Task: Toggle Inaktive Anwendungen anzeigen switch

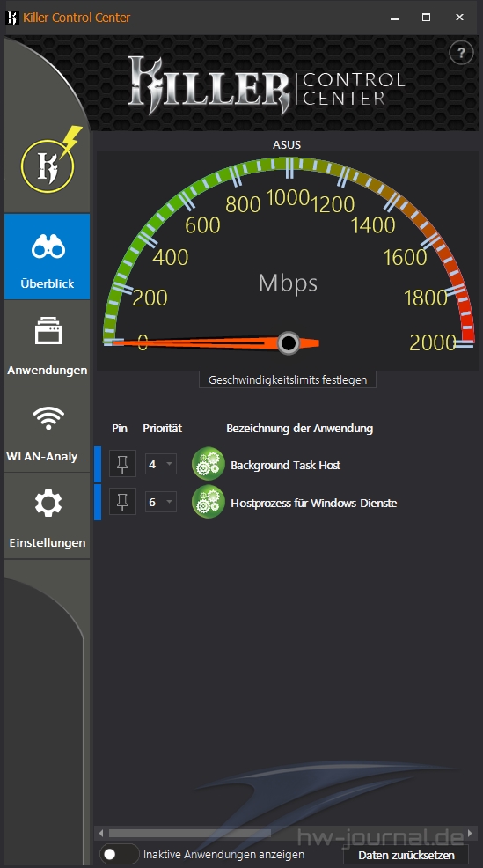Action: pos(119,854)
